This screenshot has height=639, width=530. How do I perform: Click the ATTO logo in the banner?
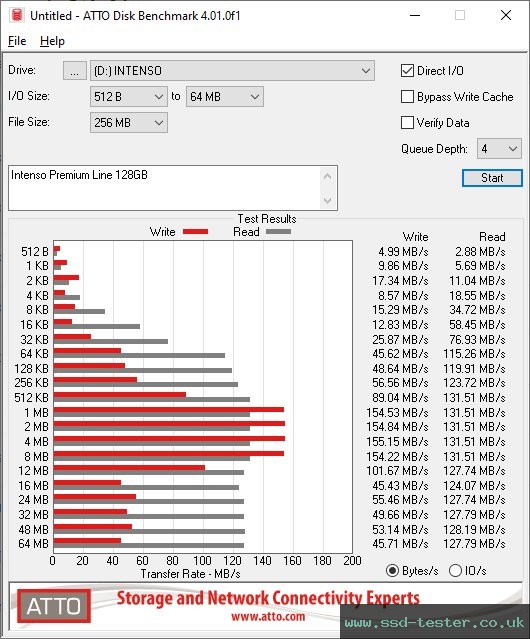54,606
